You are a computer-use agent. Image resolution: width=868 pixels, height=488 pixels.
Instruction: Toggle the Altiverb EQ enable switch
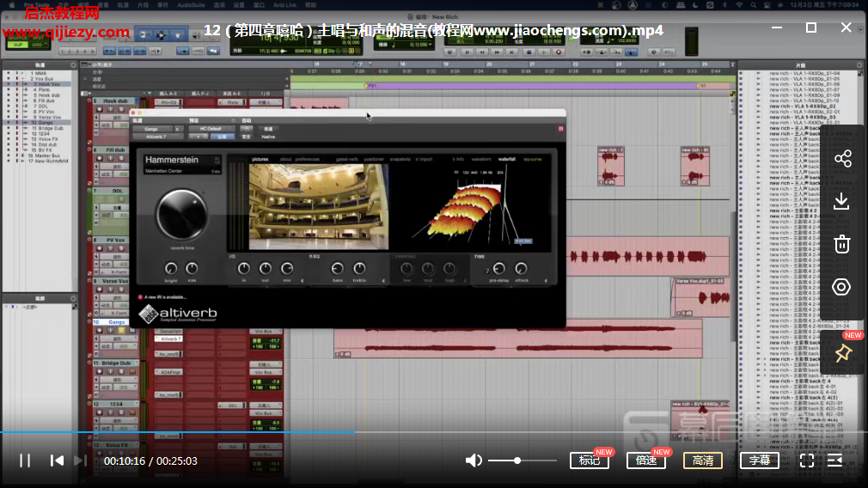[311, 257]
